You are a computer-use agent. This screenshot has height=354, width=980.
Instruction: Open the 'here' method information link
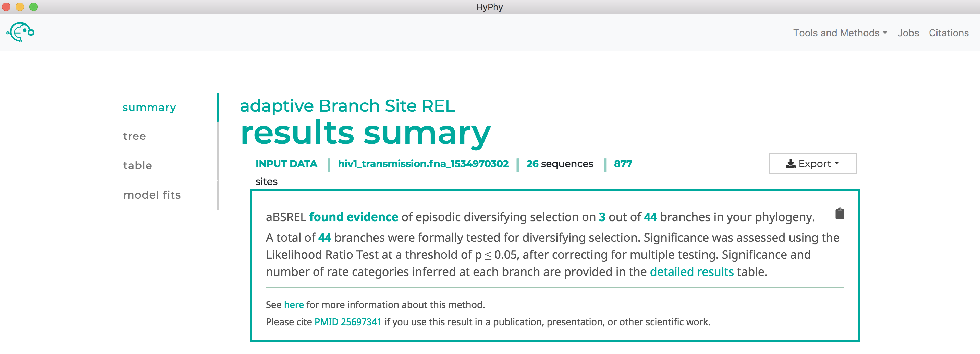294,305
